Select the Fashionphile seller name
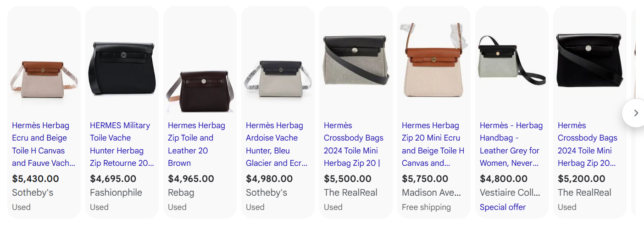The image size is (644, 226). (x=116, y=192)
